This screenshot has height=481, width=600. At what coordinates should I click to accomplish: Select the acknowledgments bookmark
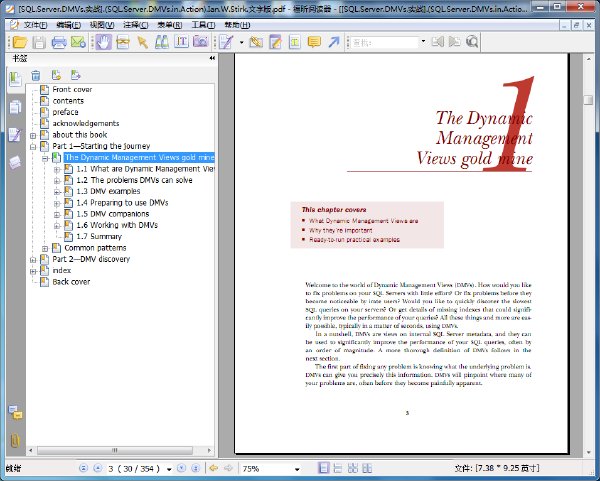(x=86, y=124)
